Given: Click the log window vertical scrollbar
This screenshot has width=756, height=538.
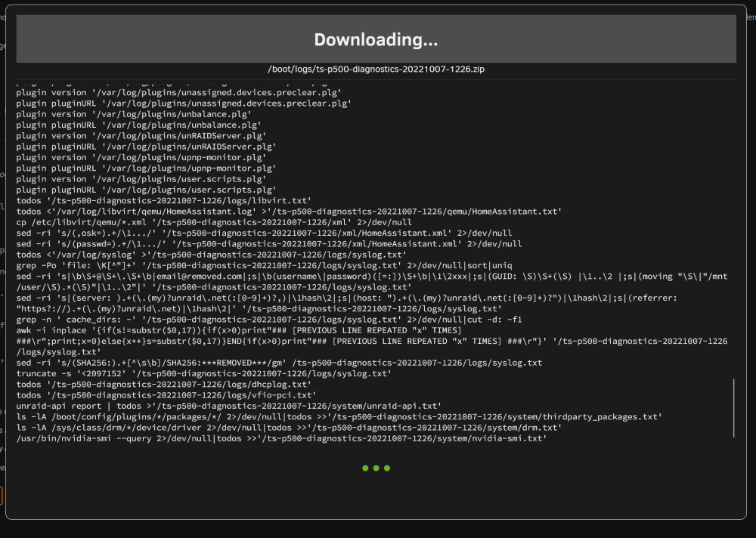Looking at the screenshot, I should pos(733,408).
